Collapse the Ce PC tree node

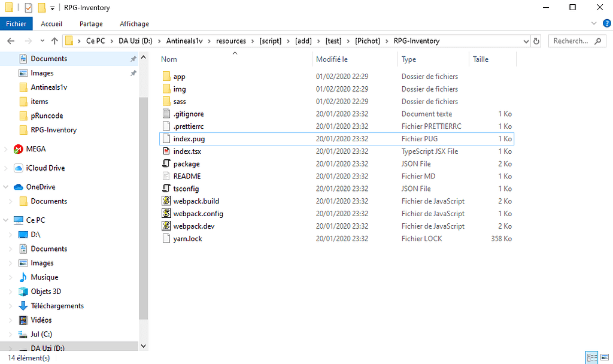click(x=6, y=220)
